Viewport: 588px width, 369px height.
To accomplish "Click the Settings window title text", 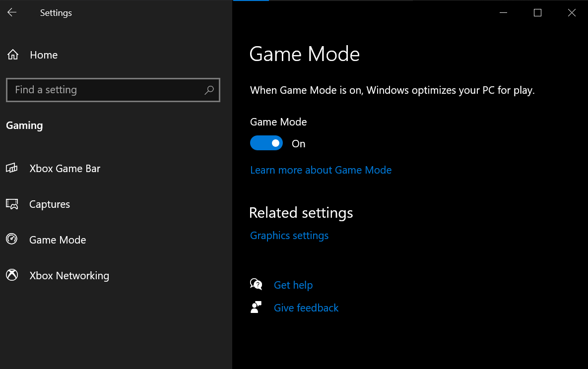I will [56, 13].
